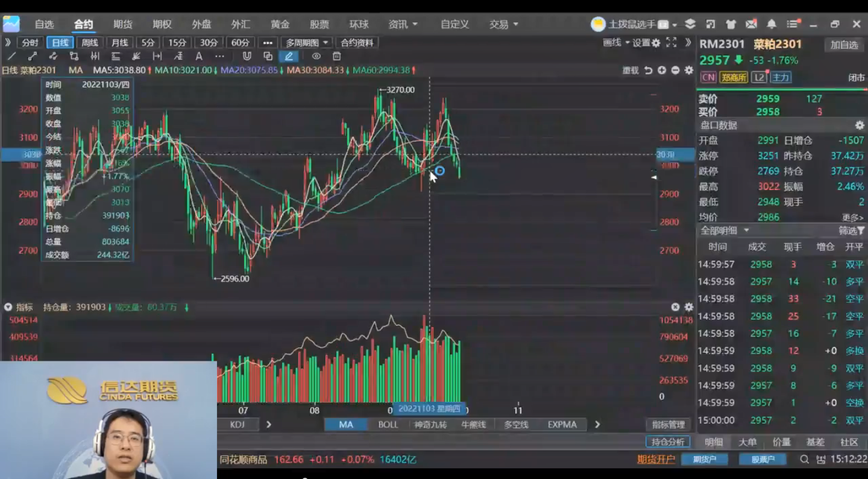Viewport: 868px width, 479px height.
Task: Select the straight line drawing tool
Action: point(12,56)
